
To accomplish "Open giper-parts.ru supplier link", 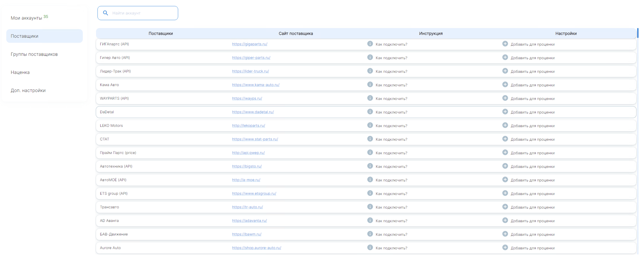I will (251, 57).
